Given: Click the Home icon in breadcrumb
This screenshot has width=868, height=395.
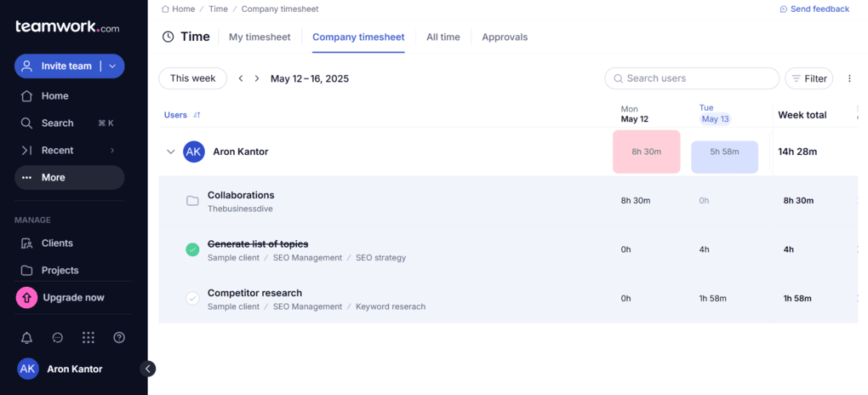Looking at the screenshot, I should pos(165,9).
